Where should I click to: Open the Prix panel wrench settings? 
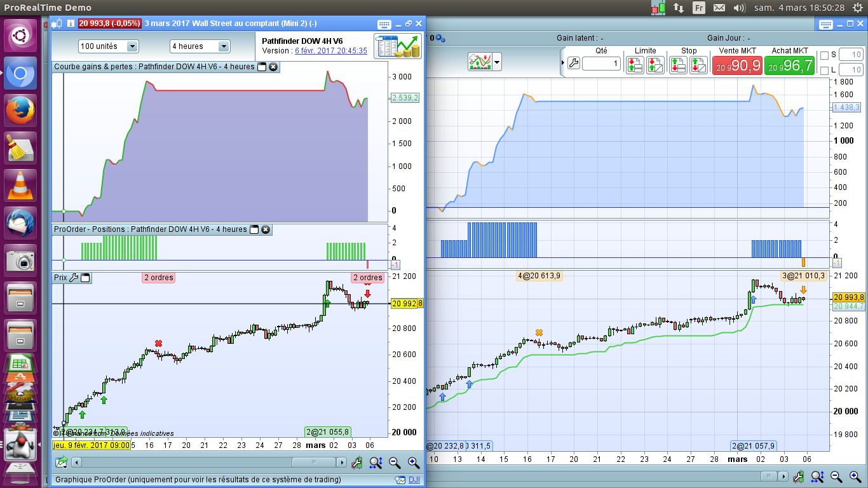tap(74, 278)
